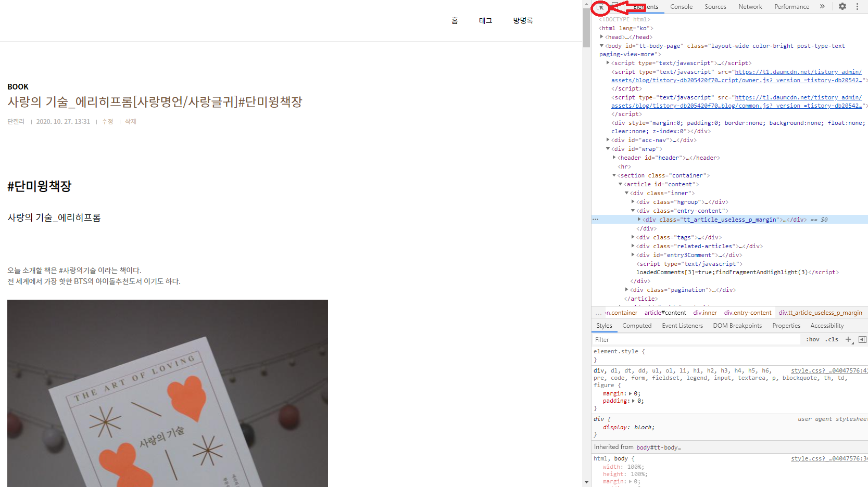Open the BOOK category link

pyautogui.click(x=18, y=87)
